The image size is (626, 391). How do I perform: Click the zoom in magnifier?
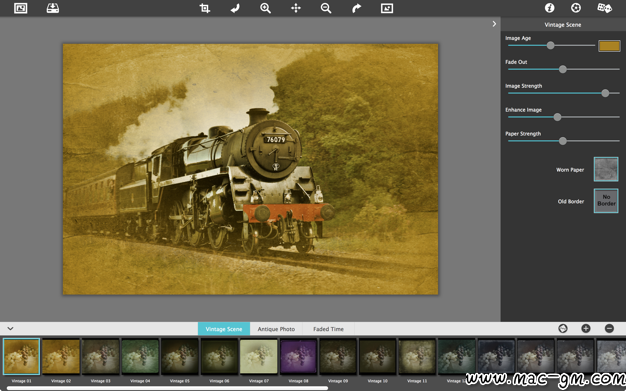[265, 8]
